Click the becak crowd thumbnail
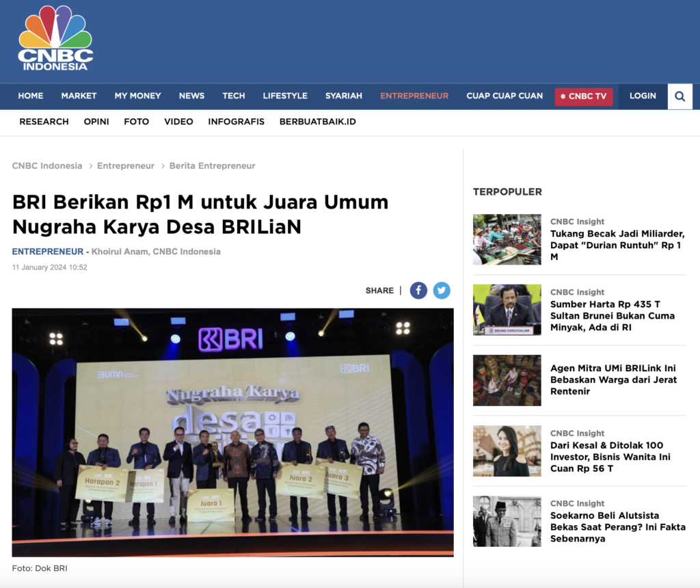 tap(507, 239)
